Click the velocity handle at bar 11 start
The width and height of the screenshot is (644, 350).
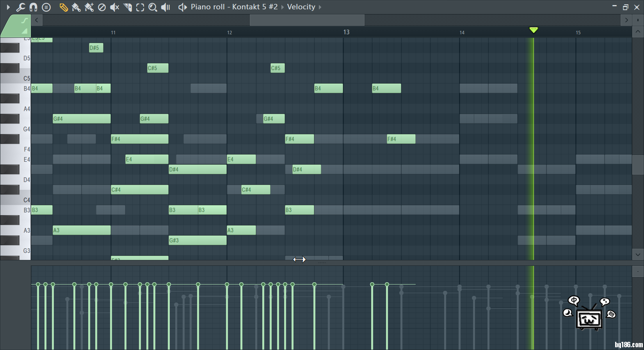[111, 285]
